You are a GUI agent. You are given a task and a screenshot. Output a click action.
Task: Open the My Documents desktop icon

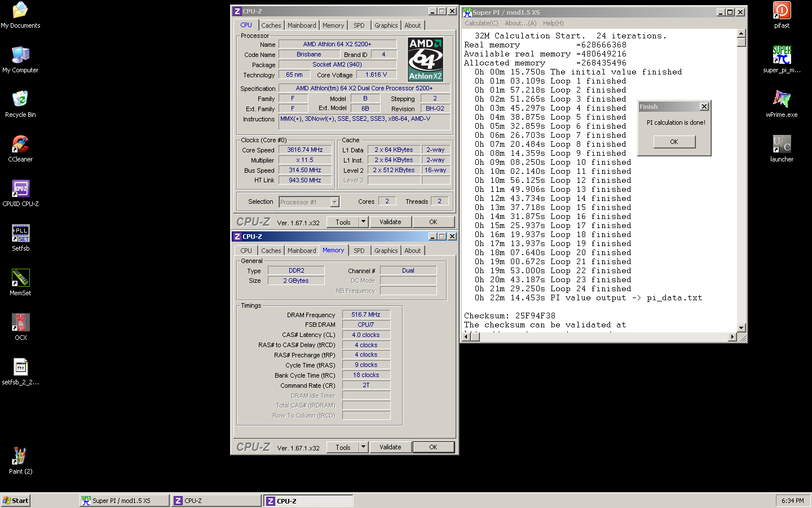[x=20, y=15]
